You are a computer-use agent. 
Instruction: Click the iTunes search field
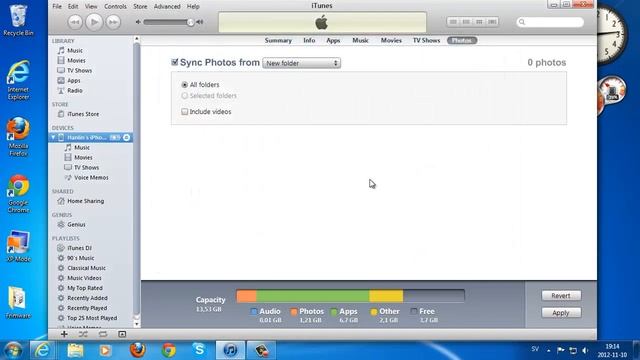click(550, 22)
